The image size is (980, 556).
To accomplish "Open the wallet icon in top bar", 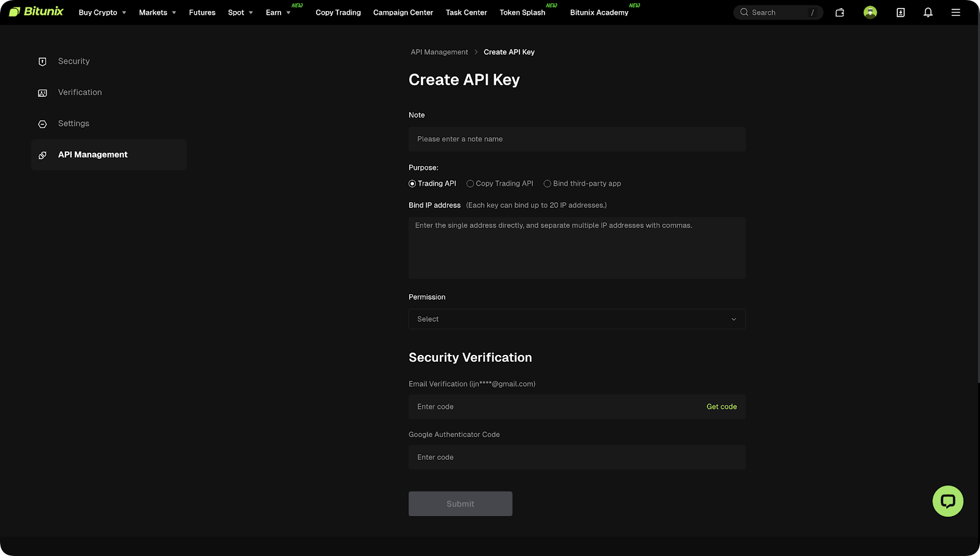I will [x=840, y=12].
